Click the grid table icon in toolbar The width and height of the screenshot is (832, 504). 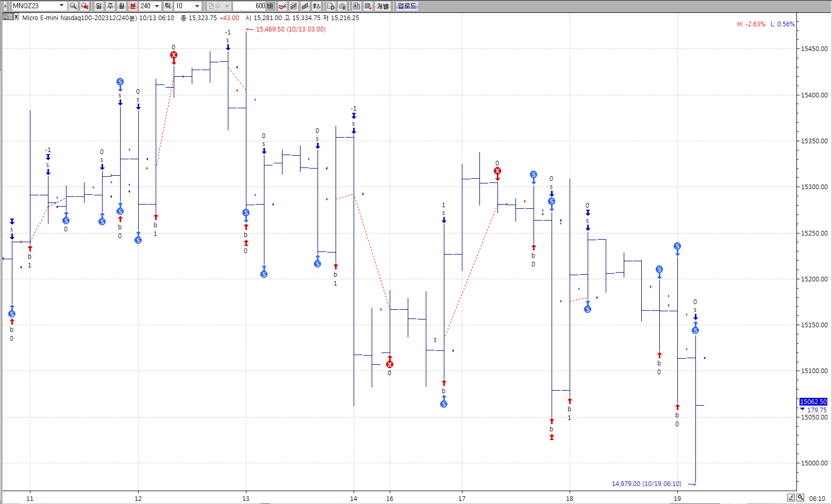368,6
